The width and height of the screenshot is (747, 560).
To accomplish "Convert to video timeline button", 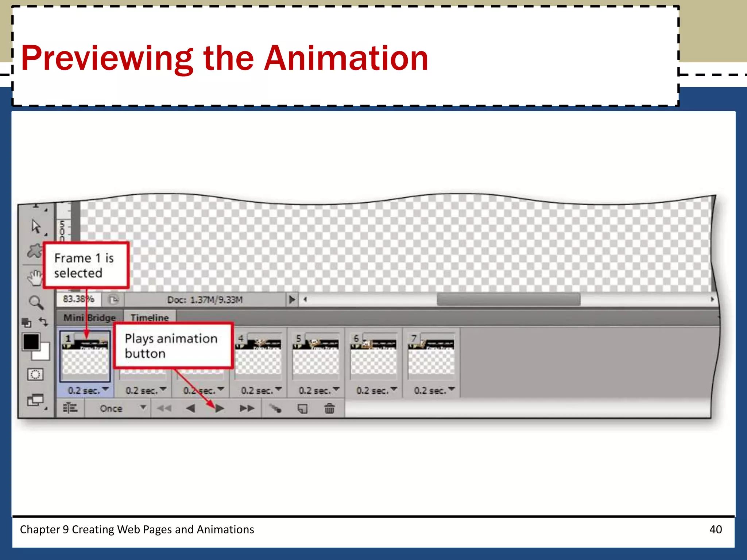I will pos(70,408).
